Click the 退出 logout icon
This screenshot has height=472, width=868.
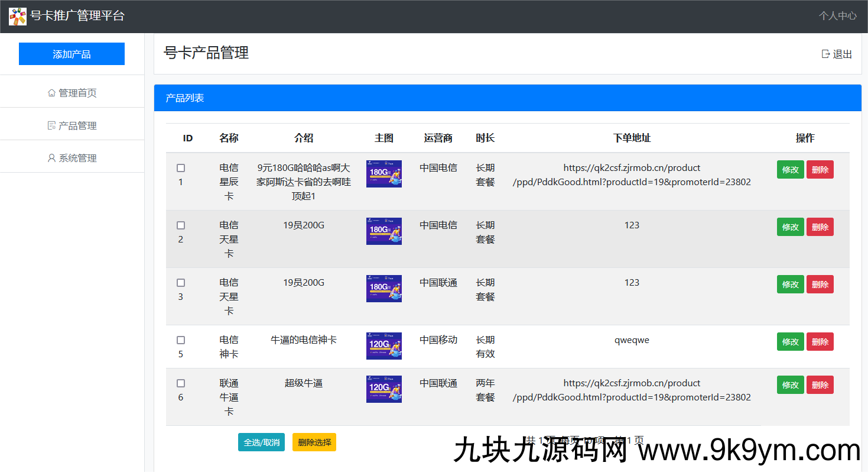point(825,54)
